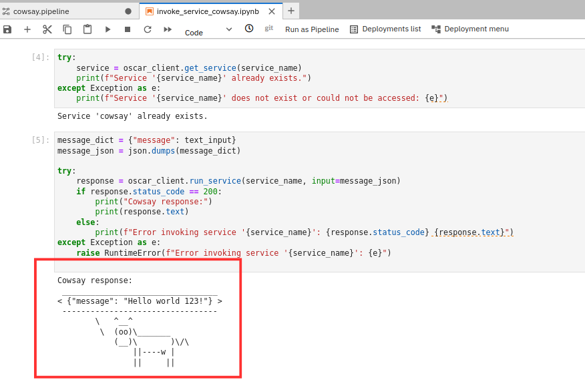Interrupt the kernel with the stop icon
The height and width of the screenshot is (392, 585).
point(128,29)
